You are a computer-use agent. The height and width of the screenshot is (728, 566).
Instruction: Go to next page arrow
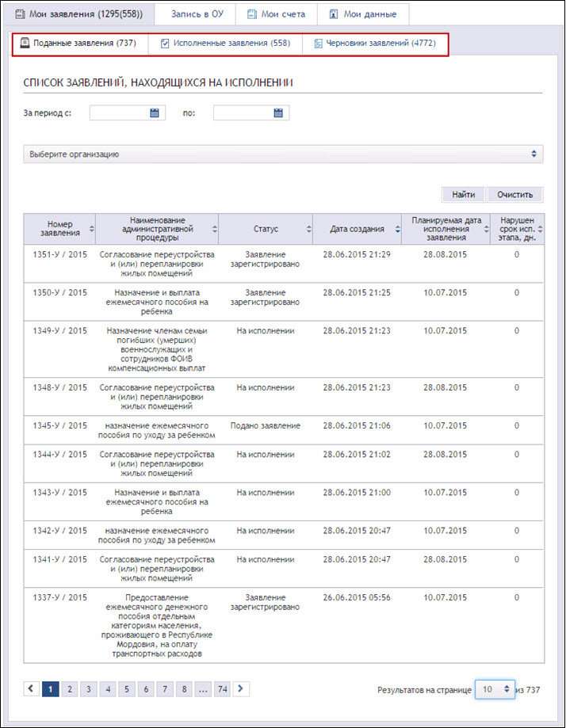click(x=241, y=689)
